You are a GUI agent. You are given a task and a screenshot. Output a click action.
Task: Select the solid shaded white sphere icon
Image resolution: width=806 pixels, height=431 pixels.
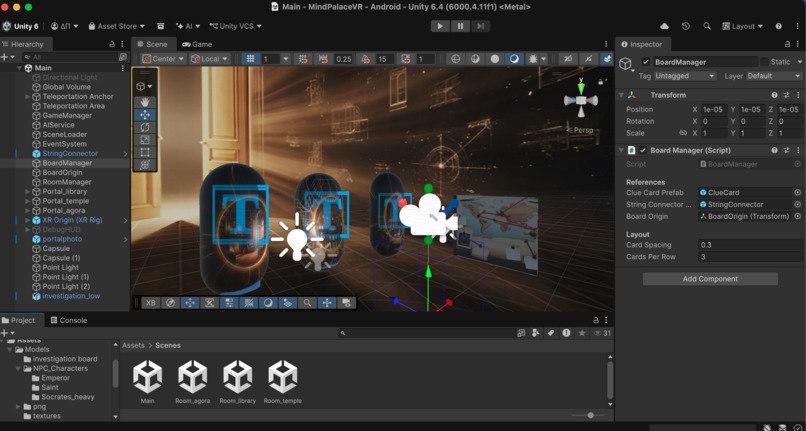(x=494, y=59)
